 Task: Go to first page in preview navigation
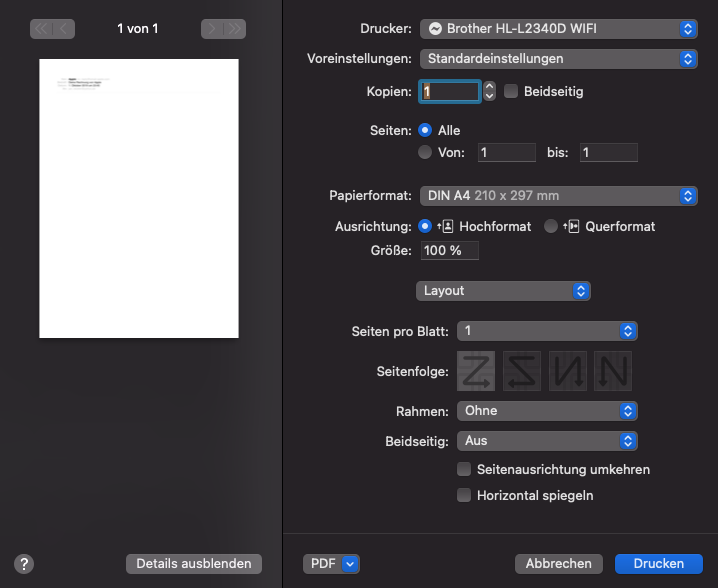[41, 29]
